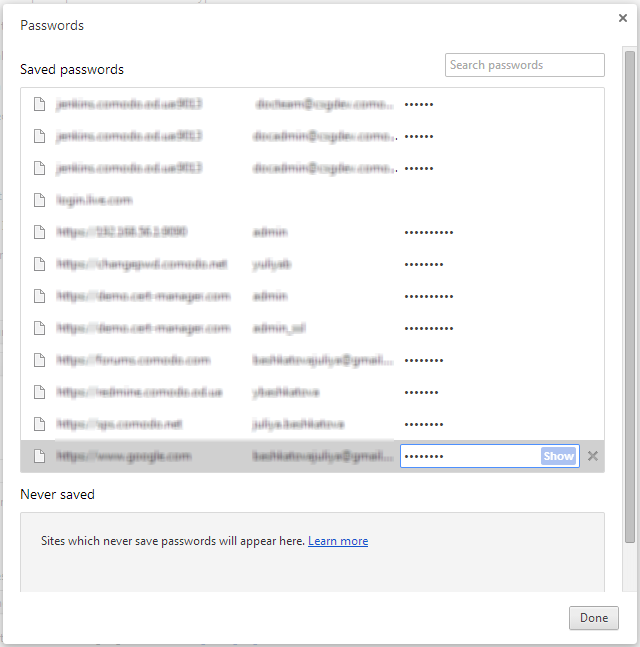
Task: Click the page icon of the third jenkins entry
Action: 40,168
